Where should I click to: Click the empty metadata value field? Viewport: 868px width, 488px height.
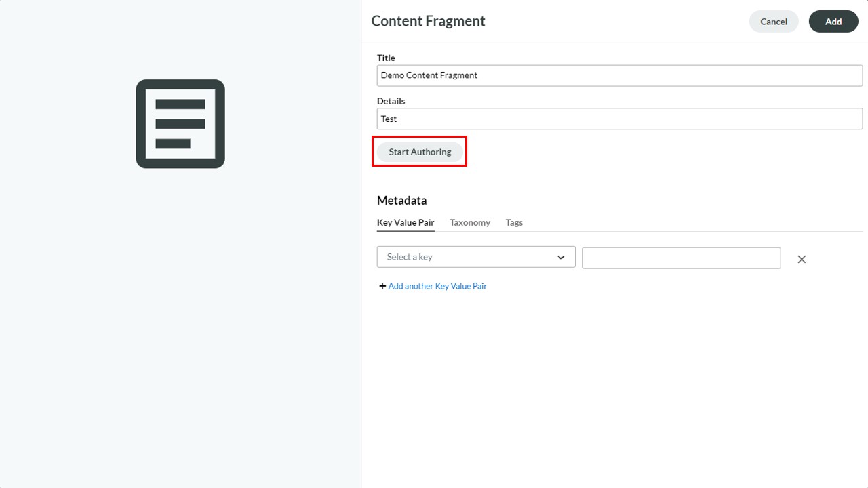[x=682, y=258]
